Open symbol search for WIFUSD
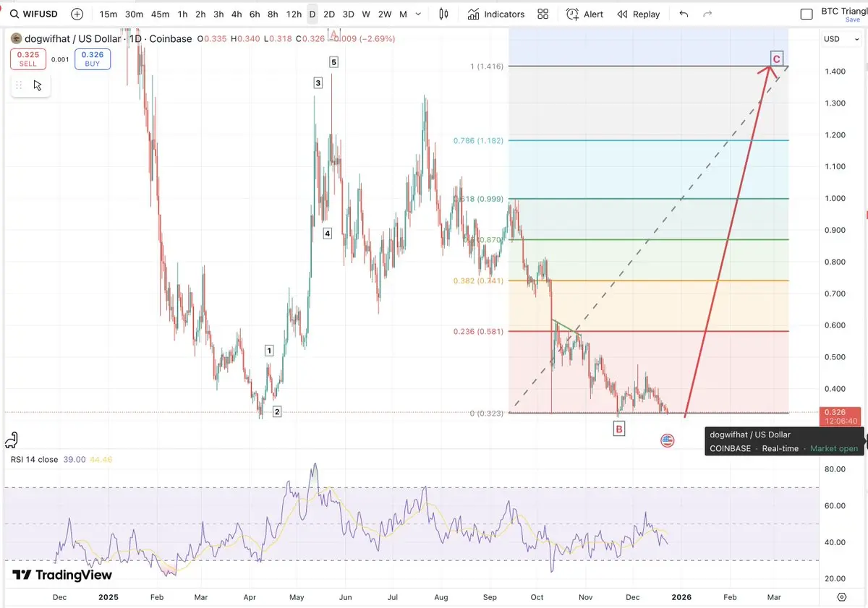Screen dimensions: 868x608 click(x=34, y=14)
